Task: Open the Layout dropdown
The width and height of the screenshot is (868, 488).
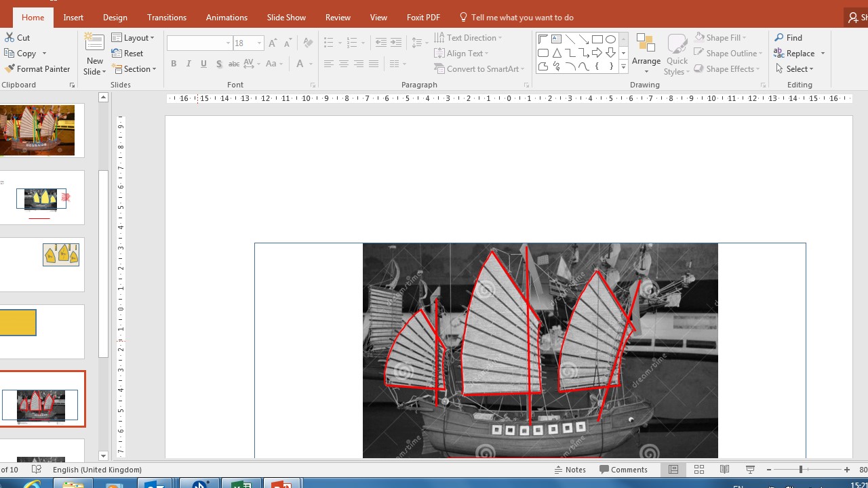Action: tap(134, 37)
